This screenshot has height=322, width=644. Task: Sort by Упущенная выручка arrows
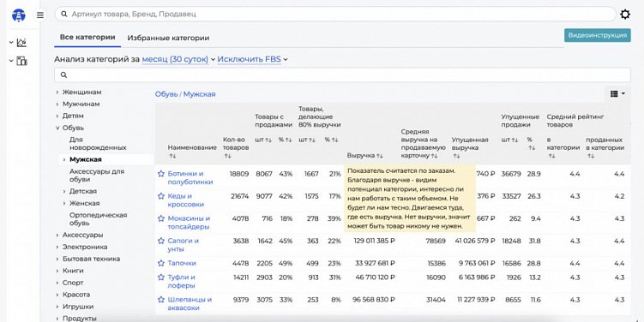point(457,156)
